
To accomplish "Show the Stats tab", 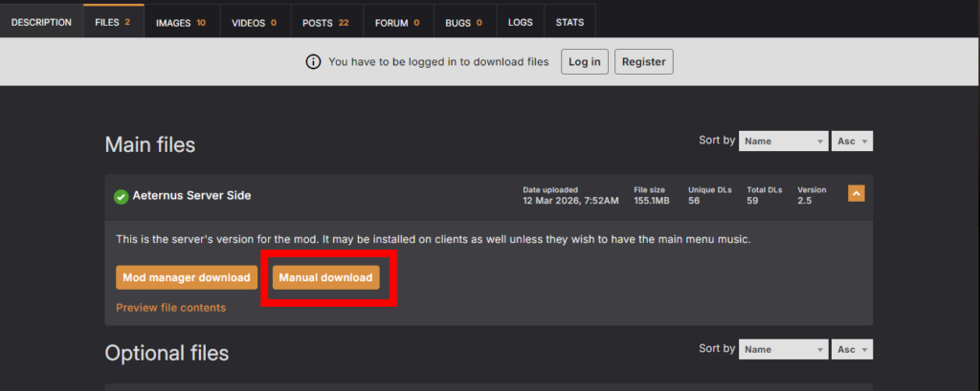I will [570, 22].
